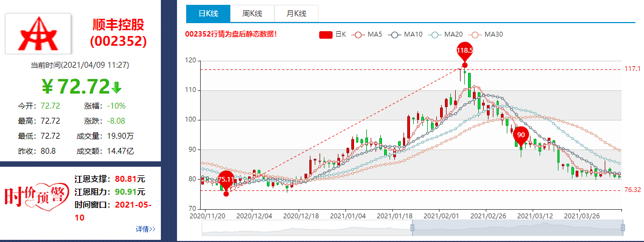The width and height of the screenshot is (644, 242).
Task: Click the 涨跌 value -8.08
Action: 116,121
